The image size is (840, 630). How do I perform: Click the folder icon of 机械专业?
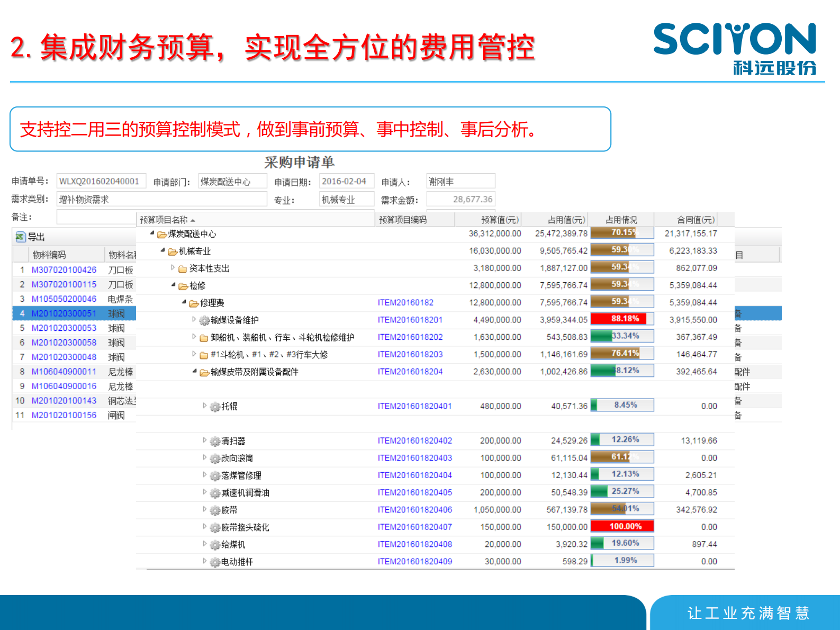(x=173, y=251)
